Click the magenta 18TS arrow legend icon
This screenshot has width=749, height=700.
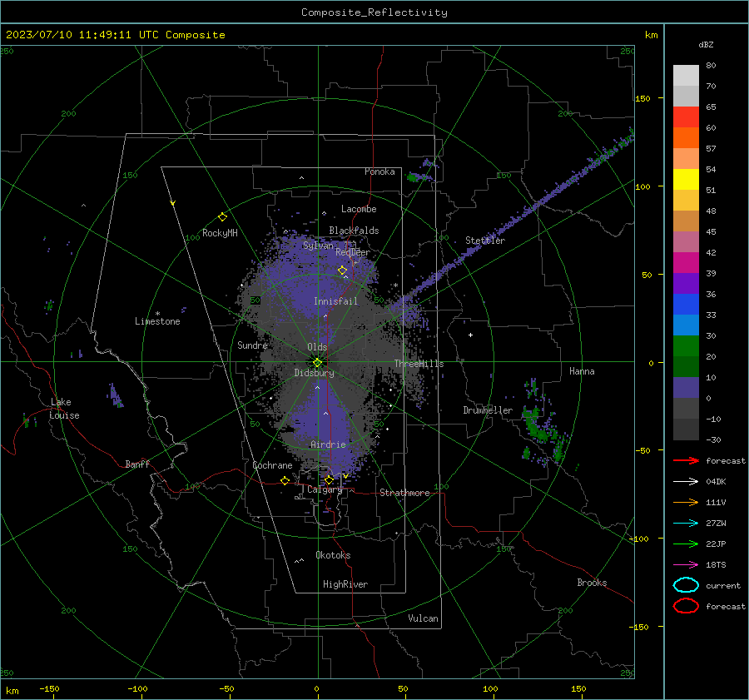[686, 565]
